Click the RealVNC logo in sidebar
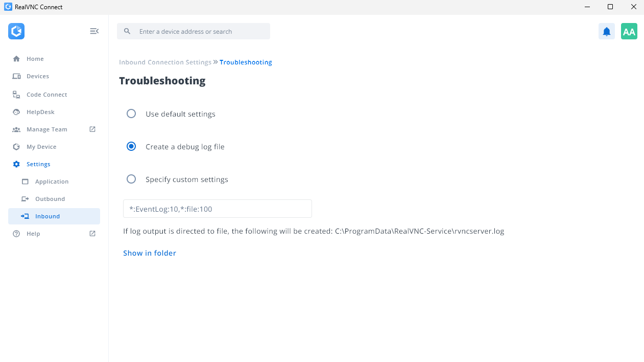Image resolution: width=644 pixels, height=362 pixels. tap(16, 31)
